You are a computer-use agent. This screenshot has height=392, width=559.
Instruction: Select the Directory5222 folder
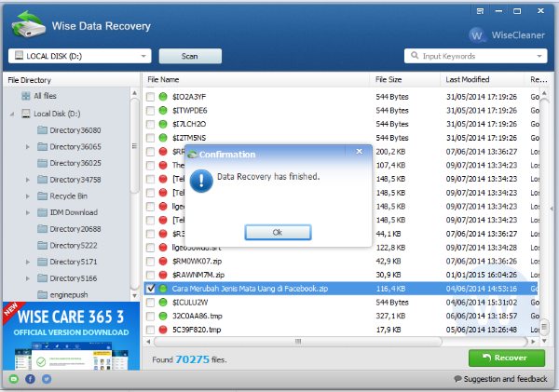point(67,245)
